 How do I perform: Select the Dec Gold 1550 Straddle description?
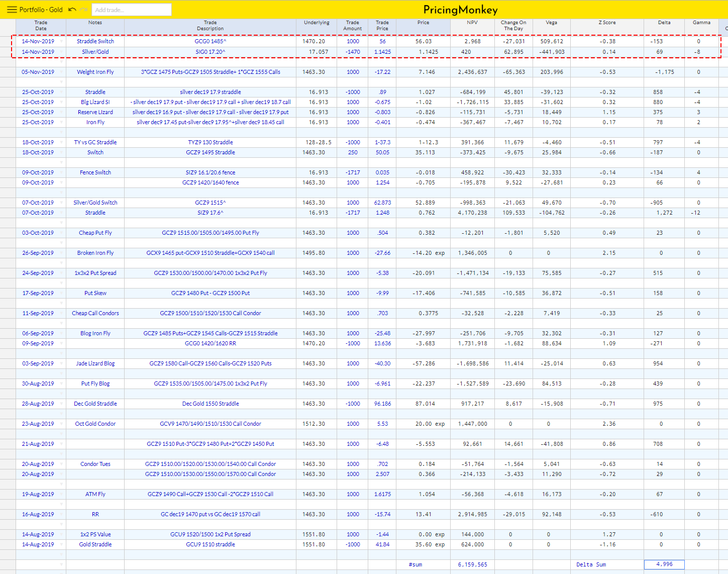tap(210, 404)
